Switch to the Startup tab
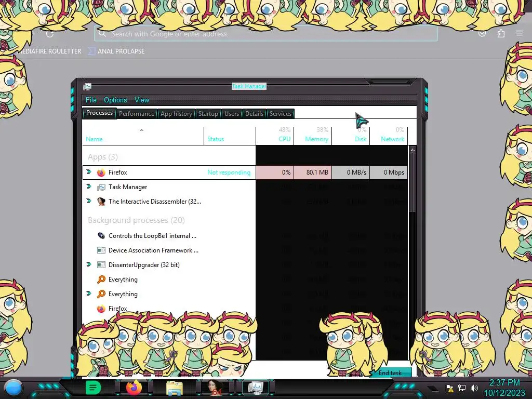The height and width of the screenshot is (399, 532). [208, 114]
